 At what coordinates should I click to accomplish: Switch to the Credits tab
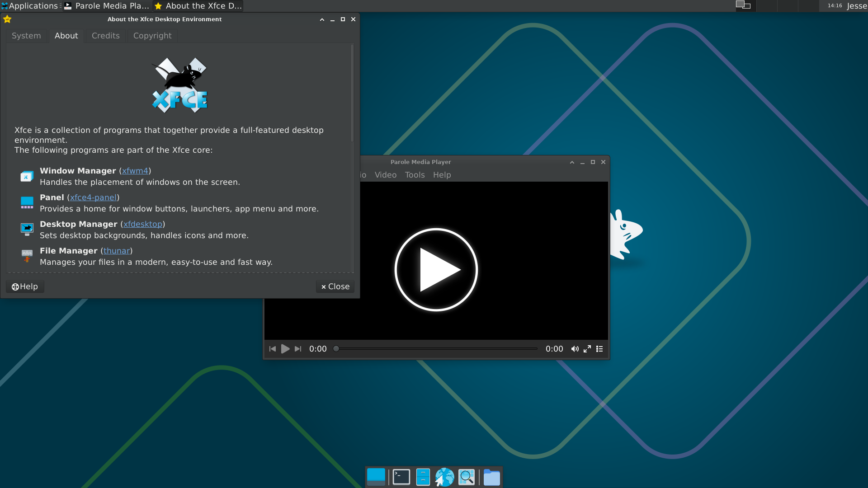[x=106, y=36]
